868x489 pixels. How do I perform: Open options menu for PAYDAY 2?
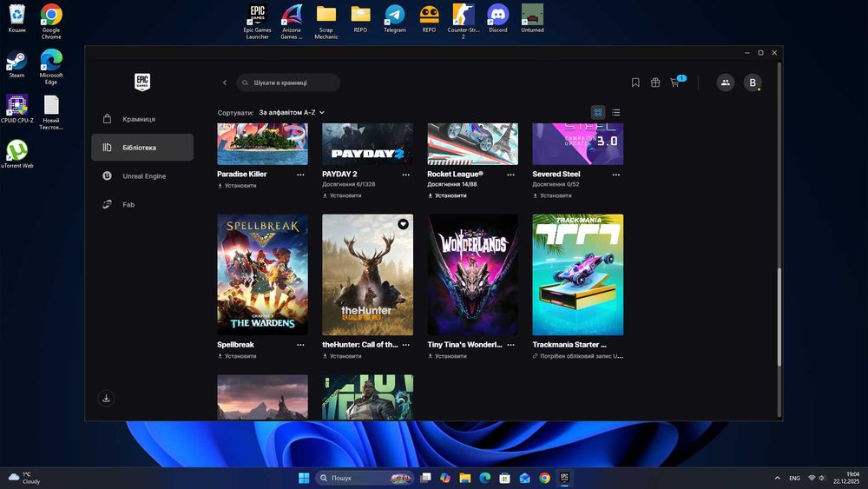point(405,175)
